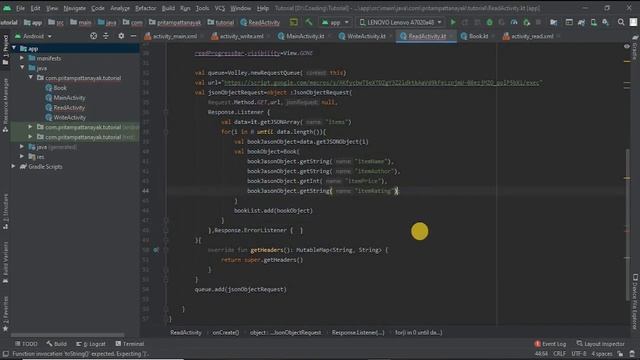
Task: Open the Favorites side stripe
Action: click(5, 313)
